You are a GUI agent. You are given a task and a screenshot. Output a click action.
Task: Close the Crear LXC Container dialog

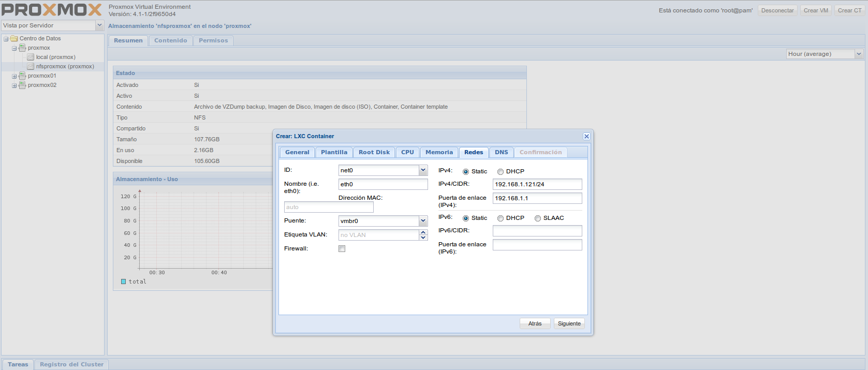pyautogui.click(x=586, y=137)
